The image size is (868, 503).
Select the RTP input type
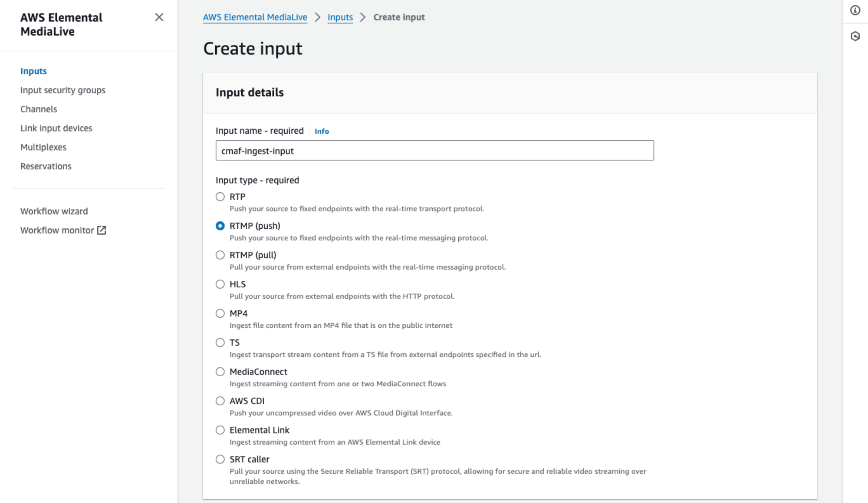coord(220,197)
